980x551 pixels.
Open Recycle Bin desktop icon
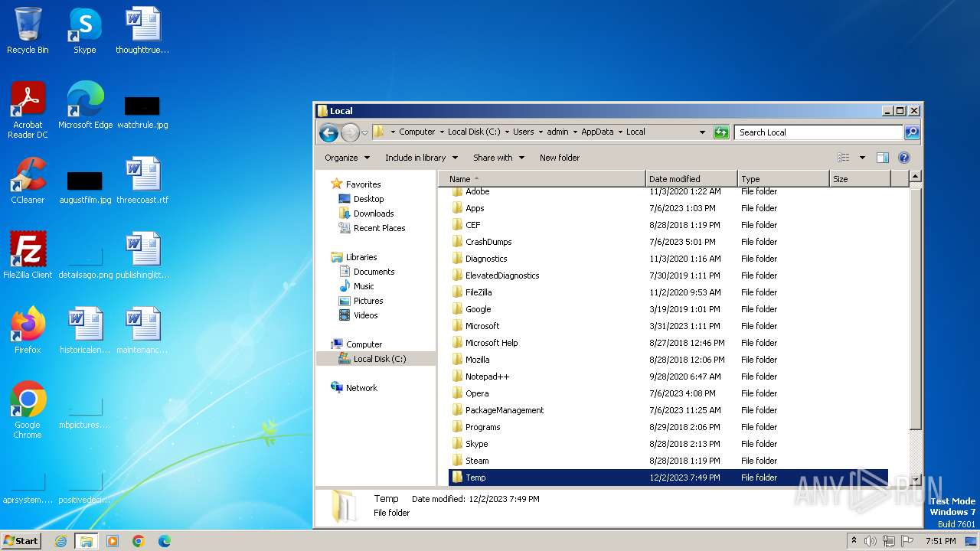click(28, 31)
